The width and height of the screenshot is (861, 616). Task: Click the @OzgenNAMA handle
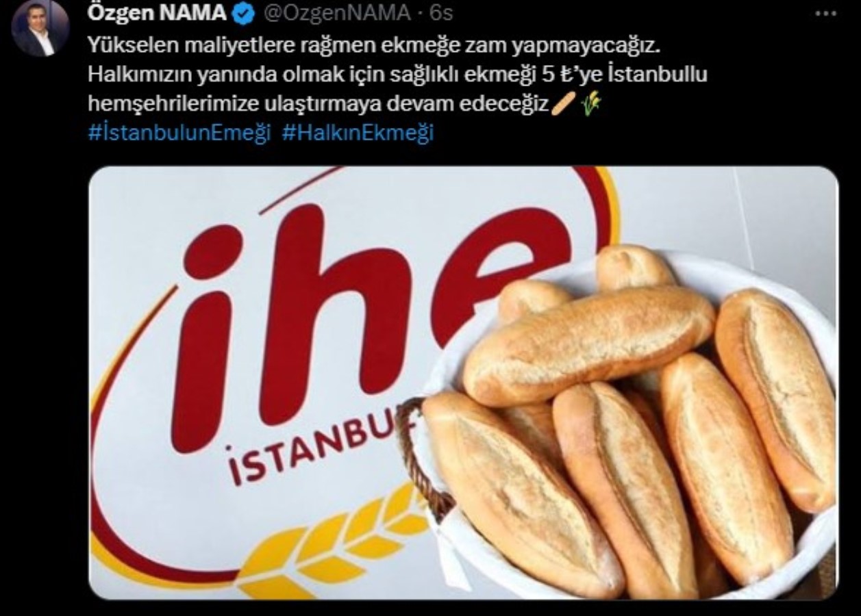pyautogui.click(x=337, y=12)
